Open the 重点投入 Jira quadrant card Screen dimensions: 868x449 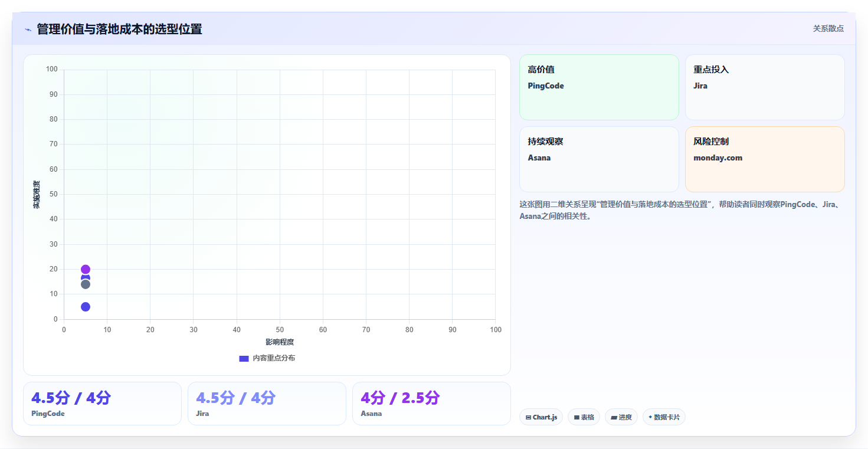765,87
